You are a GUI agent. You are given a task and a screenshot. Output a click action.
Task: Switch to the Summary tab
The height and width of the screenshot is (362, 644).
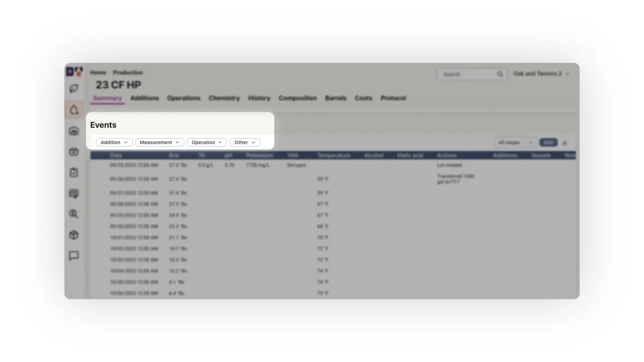(x=107, y=98)
